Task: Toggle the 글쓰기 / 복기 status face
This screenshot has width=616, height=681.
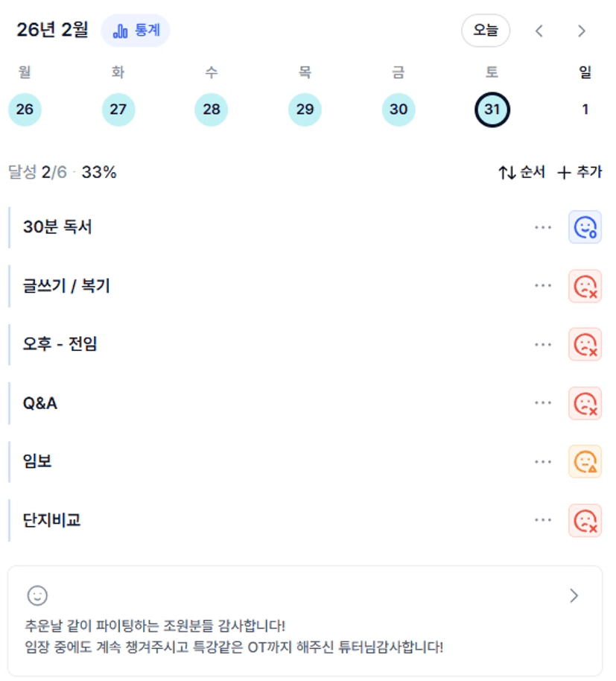Action: pyautogui.click(x=585, y=286)
